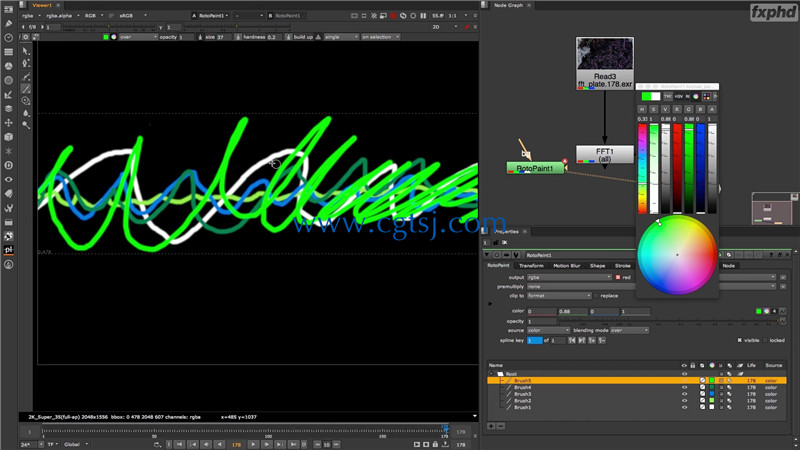Activate the Brush paint tool in viewer toolbar
Image resolution: width=800 pixels, height=450 pixels.
(x=26, y=89)
